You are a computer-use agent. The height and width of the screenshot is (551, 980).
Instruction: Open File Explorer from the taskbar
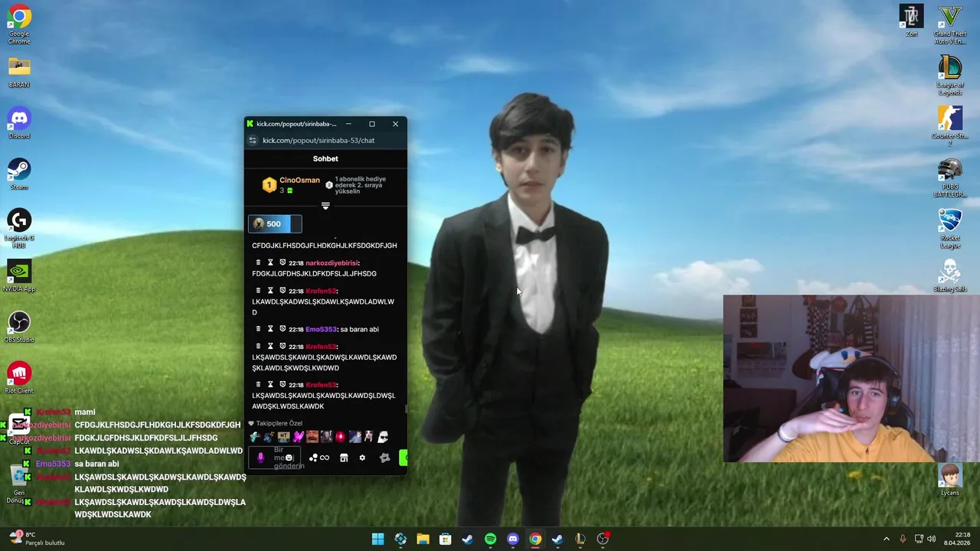423,539
